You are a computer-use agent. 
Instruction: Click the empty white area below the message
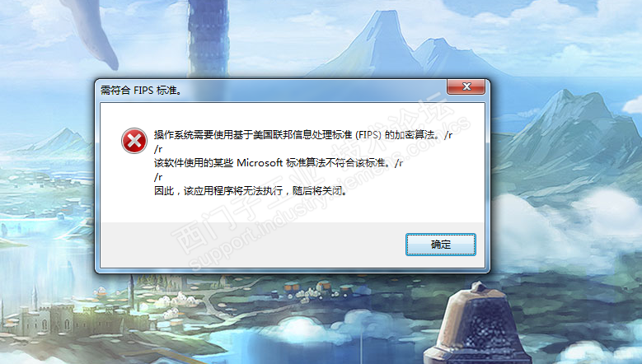293,210
